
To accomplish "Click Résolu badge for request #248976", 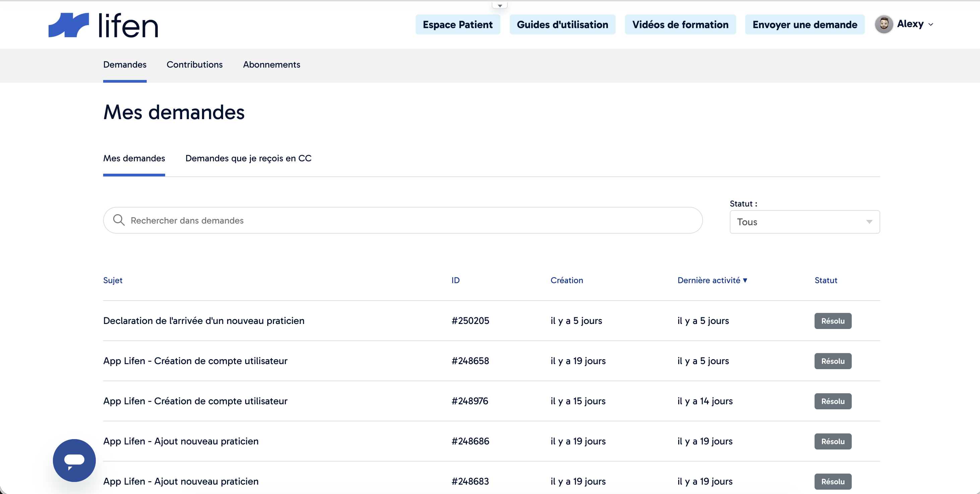I will point(832,401).
